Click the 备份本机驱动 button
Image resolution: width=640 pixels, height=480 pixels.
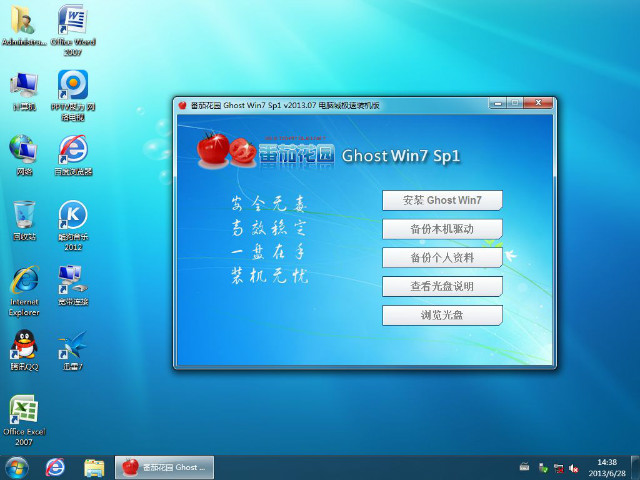(x=442, y=229)
